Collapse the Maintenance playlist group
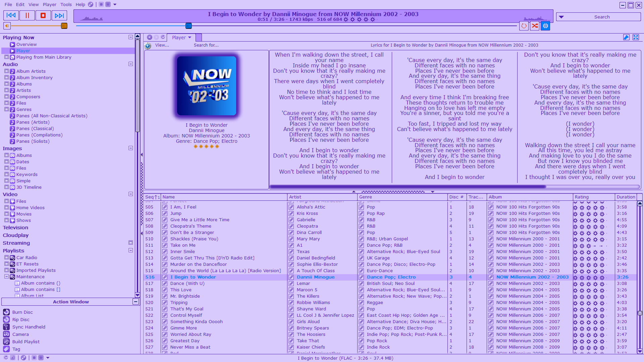This screenshot has width=644, height=362. click(6, 277)
